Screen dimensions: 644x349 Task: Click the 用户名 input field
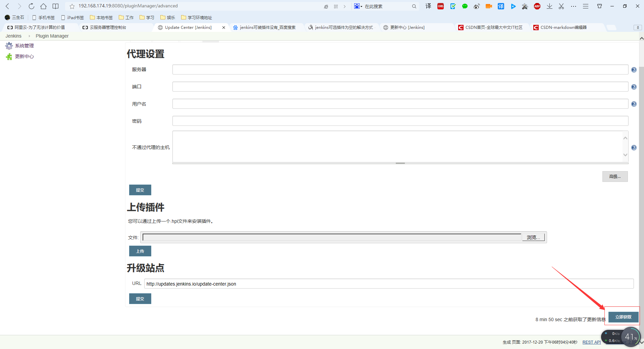point(400,104)
